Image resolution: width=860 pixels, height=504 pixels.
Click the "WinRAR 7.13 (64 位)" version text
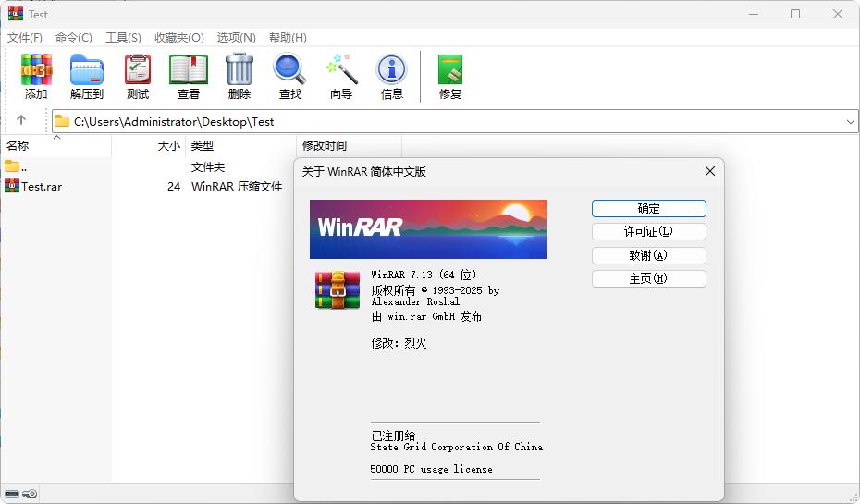[424, 275]
